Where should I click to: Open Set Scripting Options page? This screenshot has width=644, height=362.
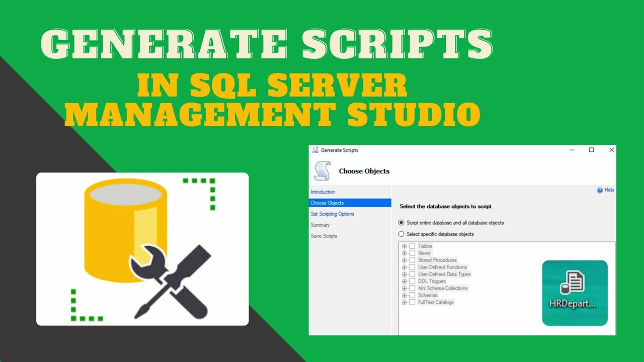(333, 214)
